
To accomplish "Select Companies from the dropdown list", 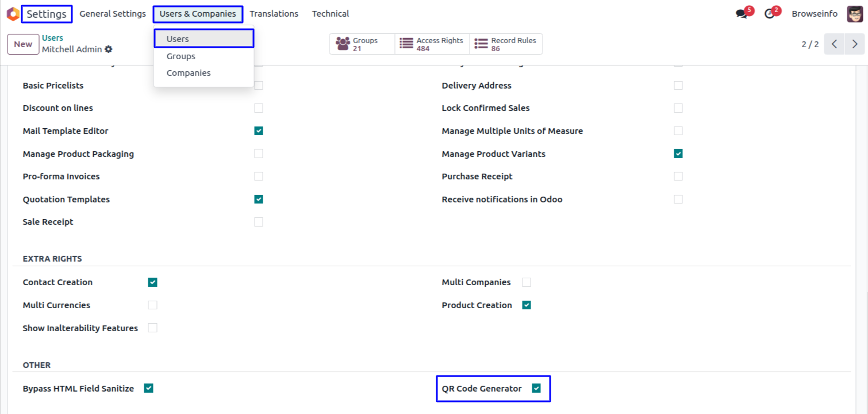I will pyautogui.click(x=189, y=73).
